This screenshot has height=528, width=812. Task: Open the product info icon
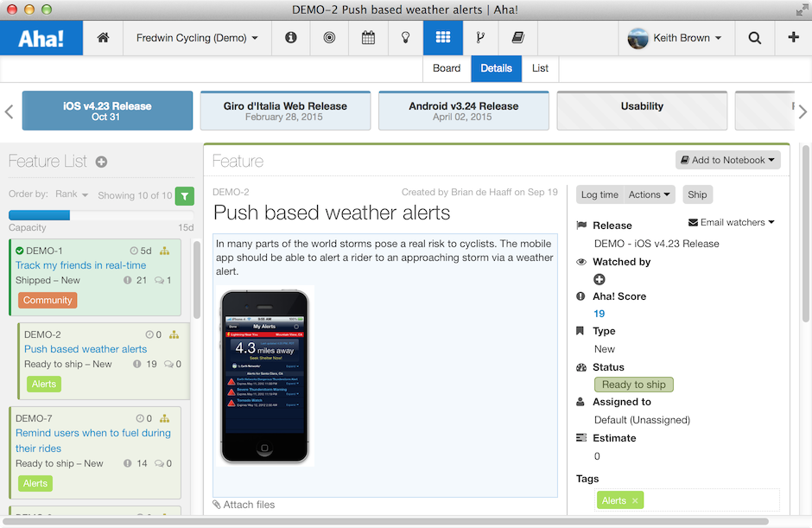(291, 37)
